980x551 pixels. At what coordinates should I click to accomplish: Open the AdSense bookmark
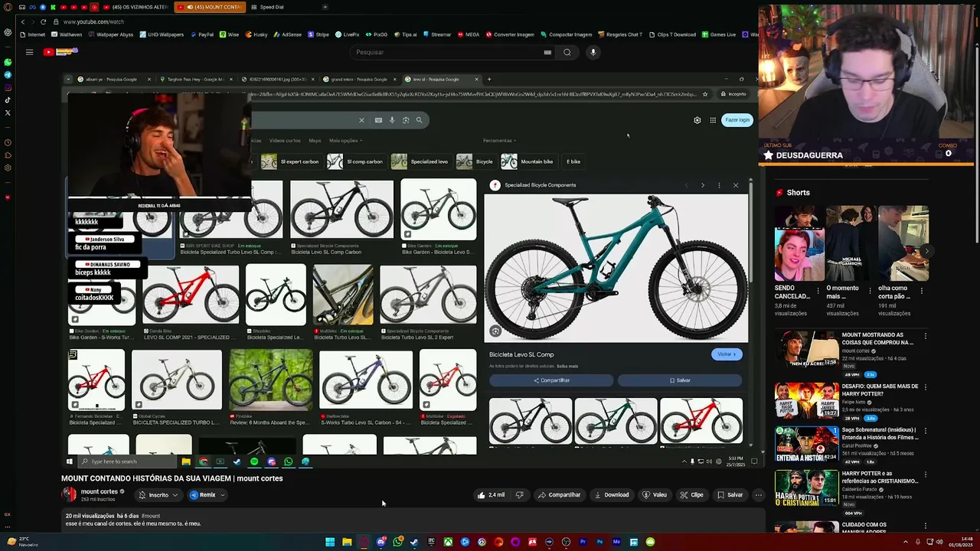(x=287, y=34)
